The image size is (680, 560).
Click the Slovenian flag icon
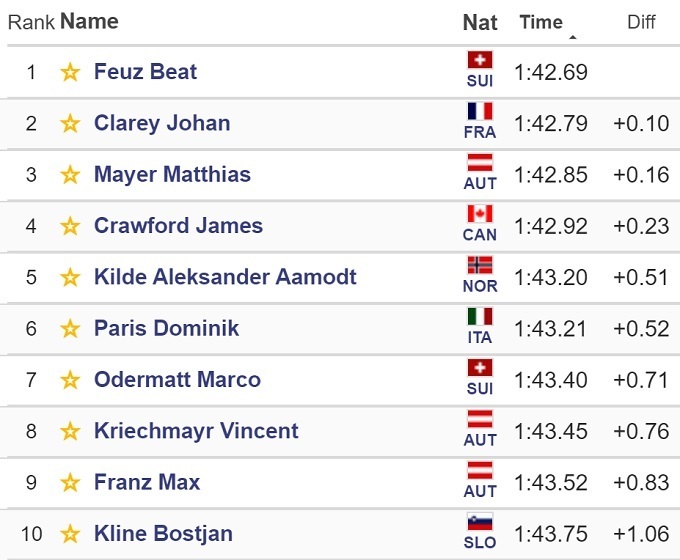[480, 522]
